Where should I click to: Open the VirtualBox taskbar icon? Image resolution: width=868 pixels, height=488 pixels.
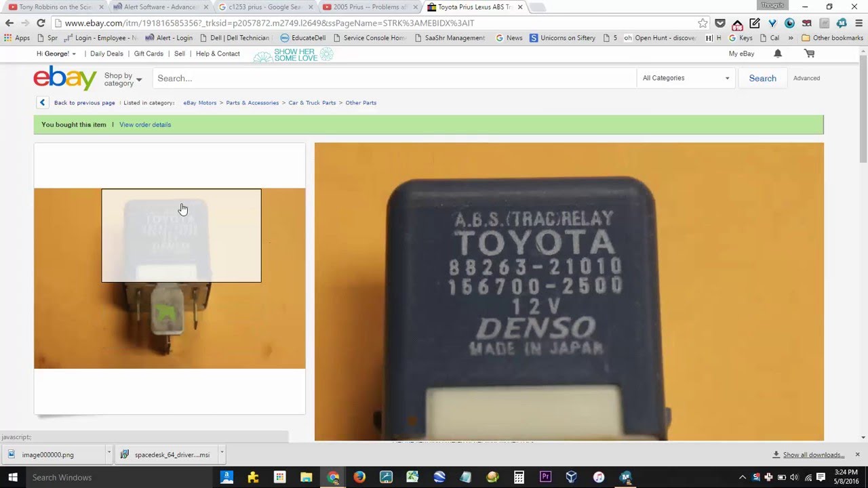point(572,477)
